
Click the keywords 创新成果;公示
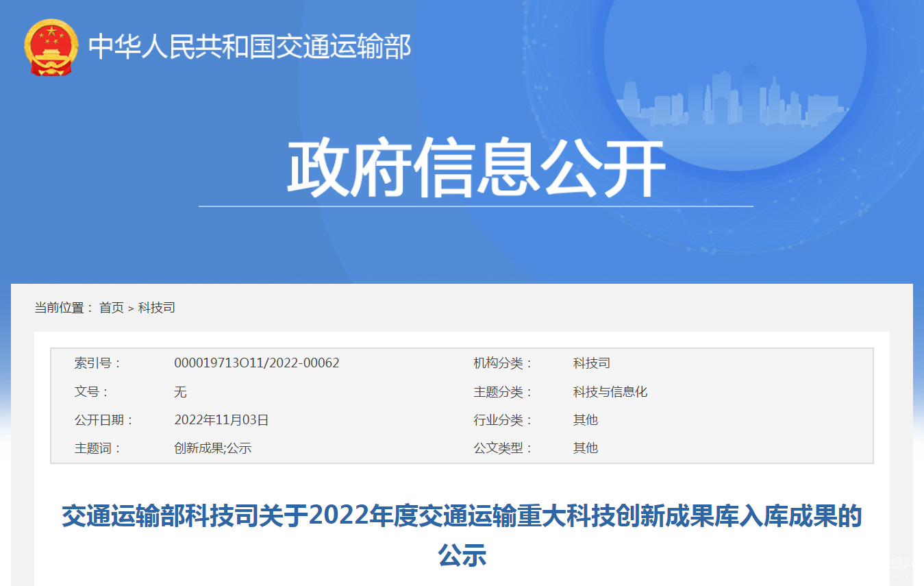(213, 448)
